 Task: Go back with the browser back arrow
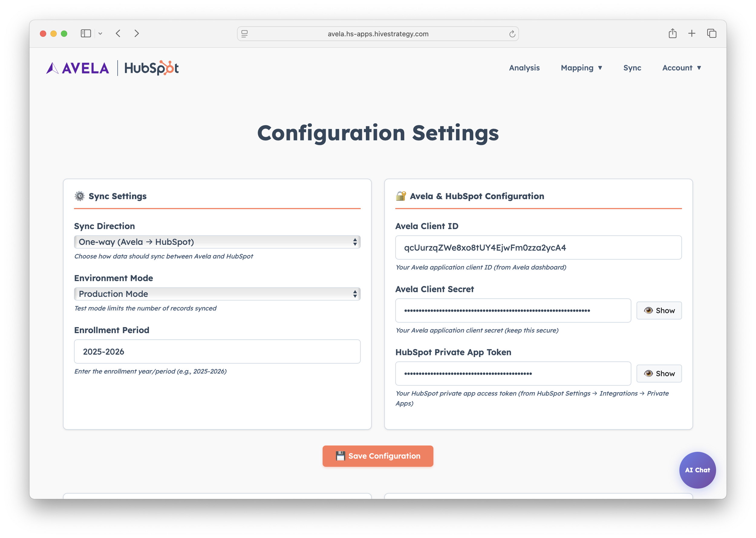118,34
